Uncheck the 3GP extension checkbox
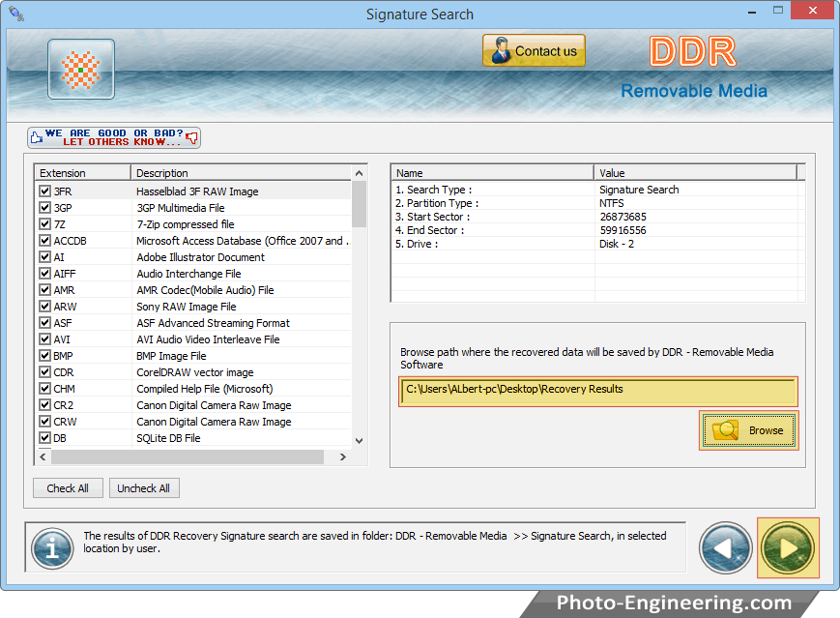The image size is (840, 618). [x=45, y=207]
